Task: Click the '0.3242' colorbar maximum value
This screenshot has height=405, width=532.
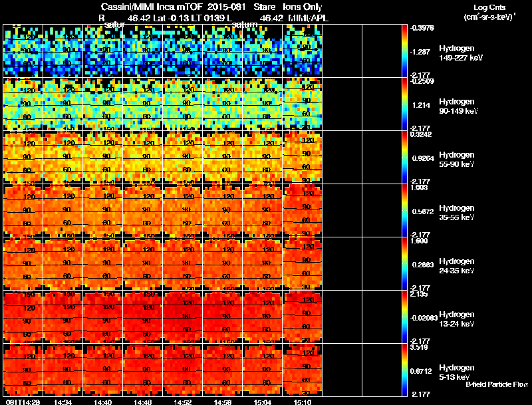Action: click(421, 134)
